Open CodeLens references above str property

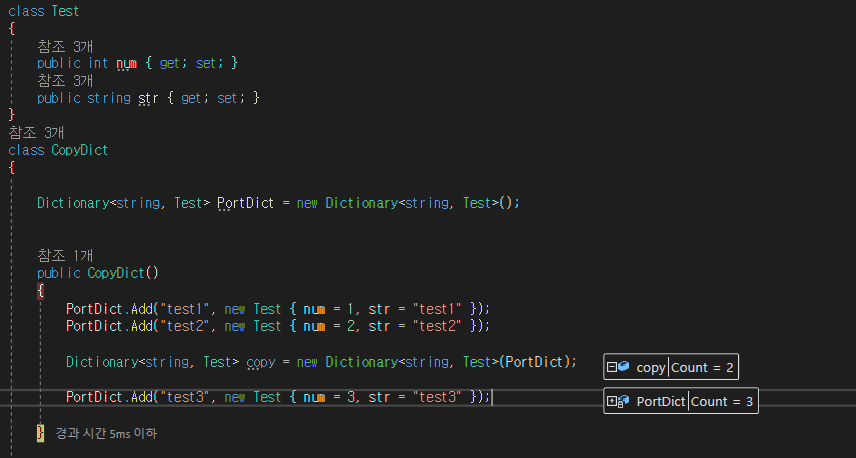pos(65,81)
